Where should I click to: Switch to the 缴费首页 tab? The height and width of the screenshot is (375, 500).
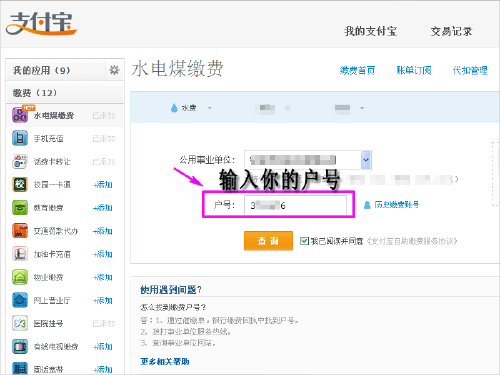[357, 70]
